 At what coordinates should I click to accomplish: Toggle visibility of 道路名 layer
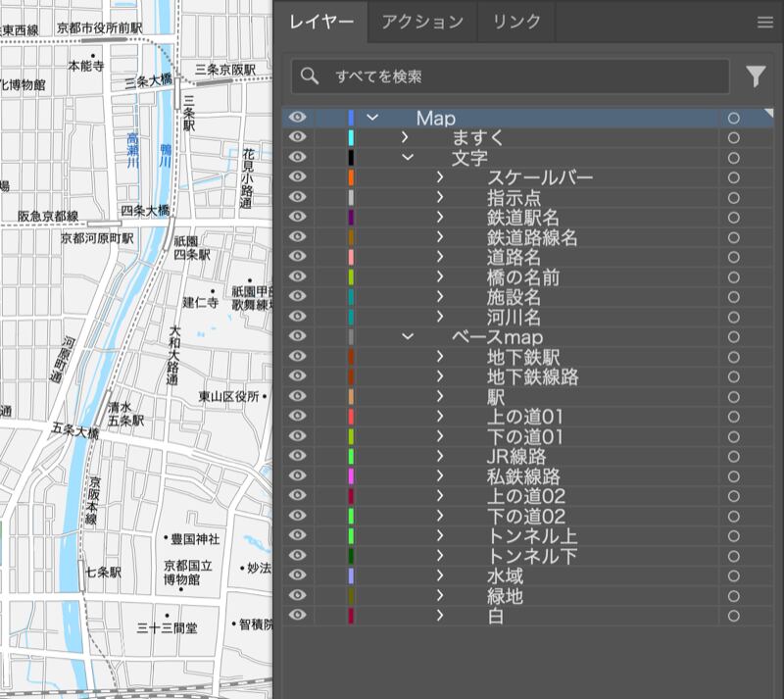pyautogui.click(x=298, y=257)
